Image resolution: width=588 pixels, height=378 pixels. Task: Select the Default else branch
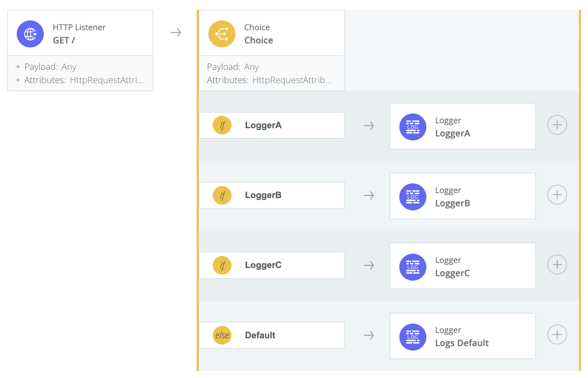pos(272,335)
